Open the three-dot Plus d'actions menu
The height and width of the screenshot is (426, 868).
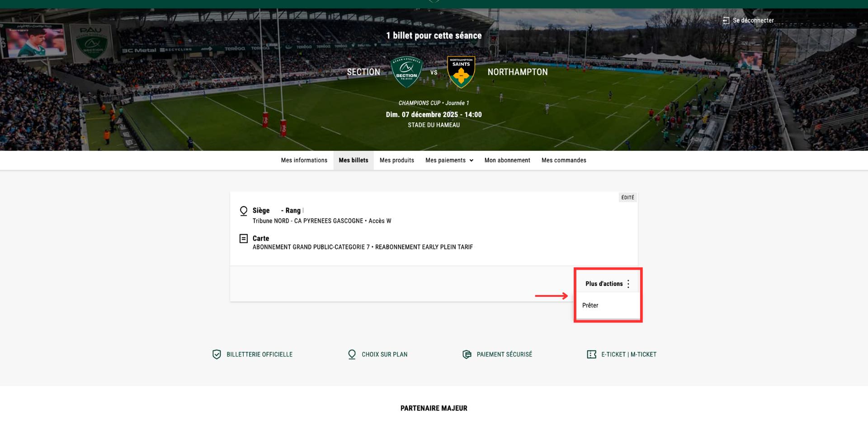point(628,284)
